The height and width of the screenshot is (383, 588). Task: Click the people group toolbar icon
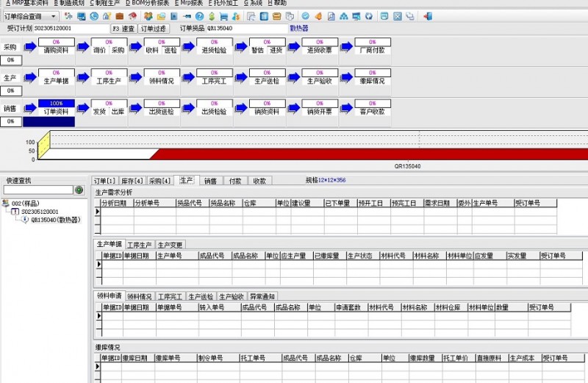coord(148,16)
